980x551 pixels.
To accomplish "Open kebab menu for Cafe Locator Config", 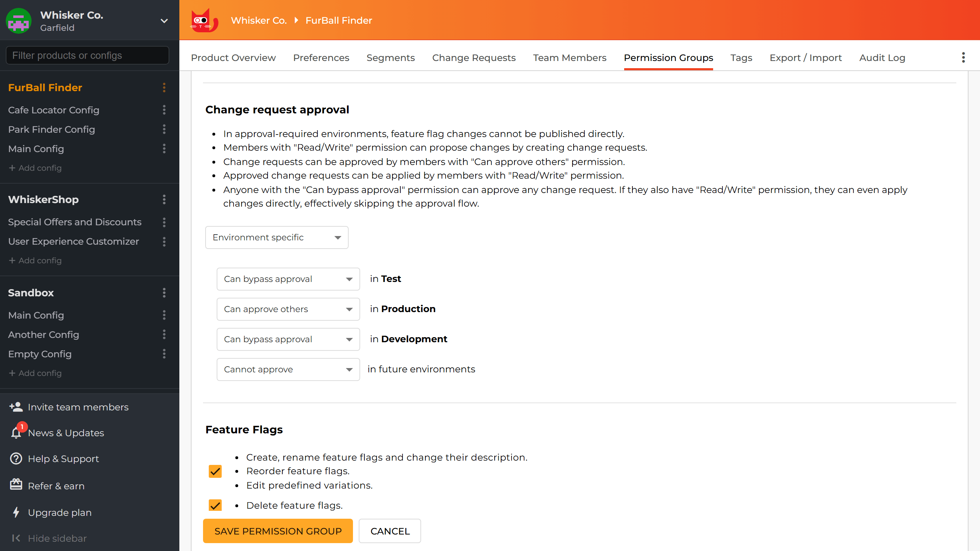I will (x=164, y=110).
